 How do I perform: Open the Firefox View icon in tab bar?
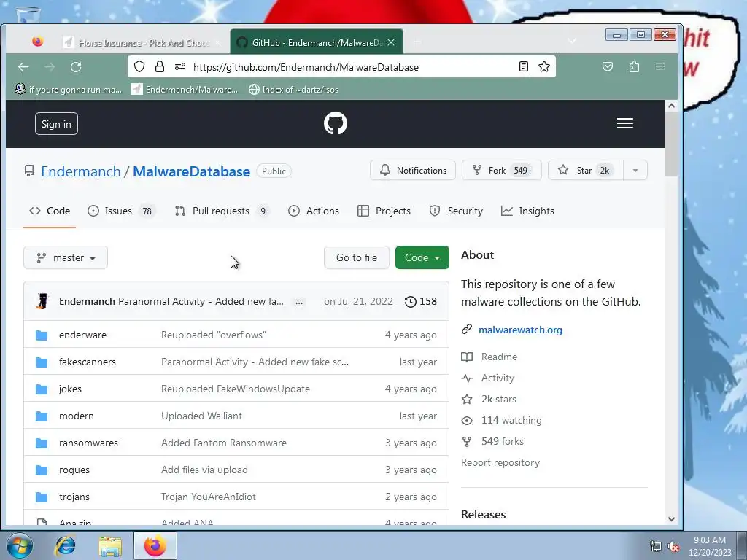coord(38,42)
